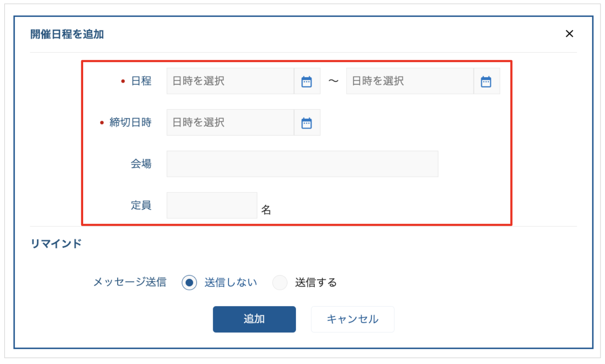605x364 pixels.
Task: Click the 締切日時 date input field
Action: tap(230, 122)
